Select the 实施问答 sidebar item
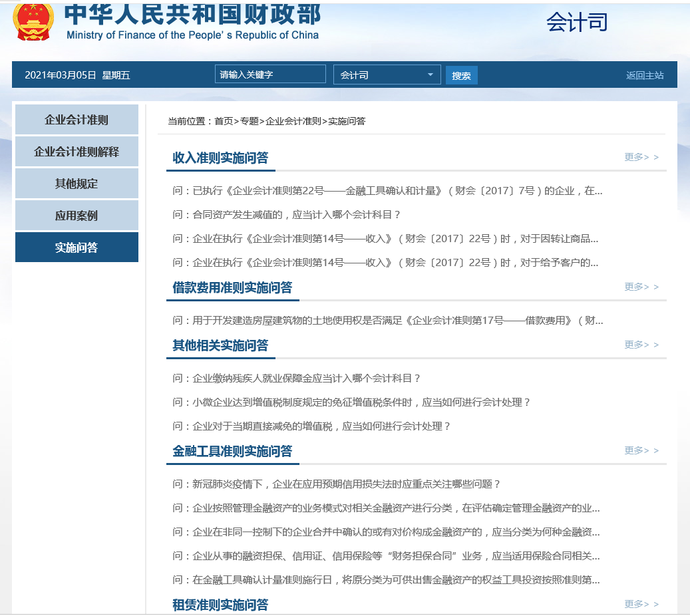 pyautogui.click(x=77, y=247)
